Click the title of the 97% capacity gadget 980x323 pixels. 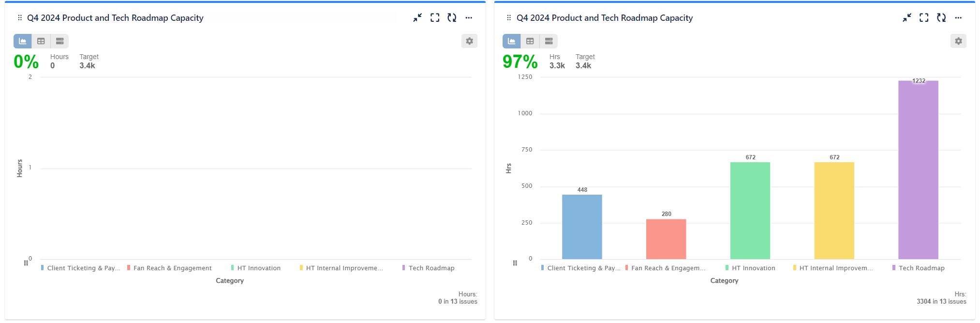point(605,18)
